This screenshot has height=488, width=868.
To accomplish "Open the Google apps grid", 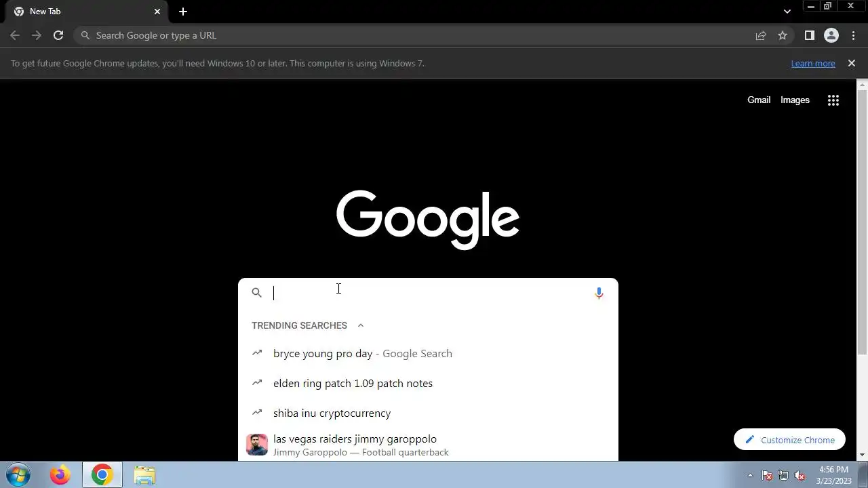I will tap(833, 100).
